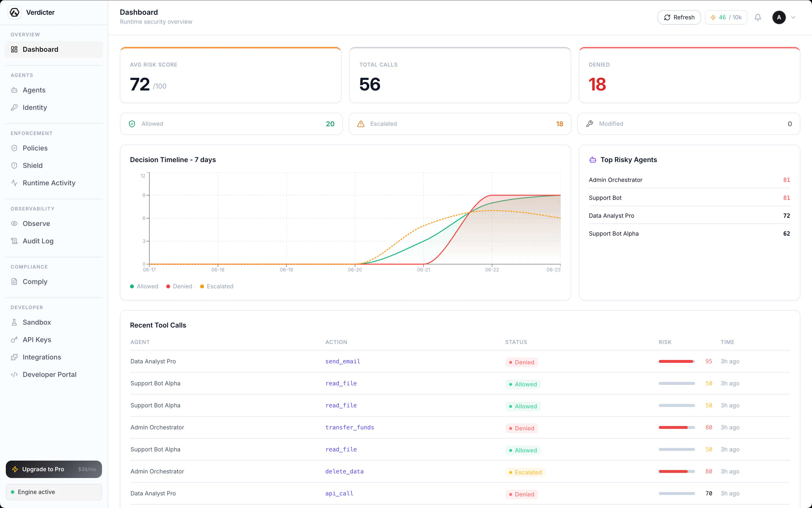Open notifications bell

click(758, 17)
